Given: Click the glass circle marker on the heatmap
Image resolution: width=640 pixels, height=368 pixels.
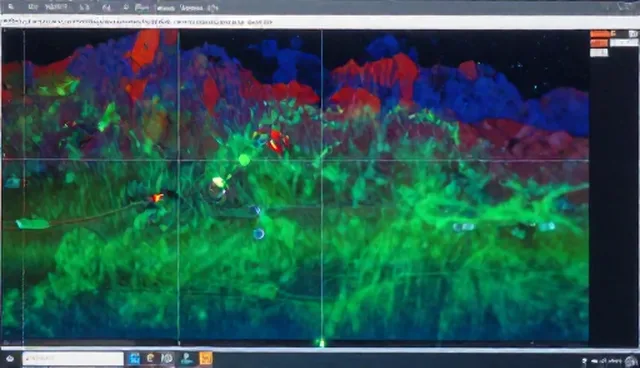Looking at the screenshot, I should (x=217, y=190).
